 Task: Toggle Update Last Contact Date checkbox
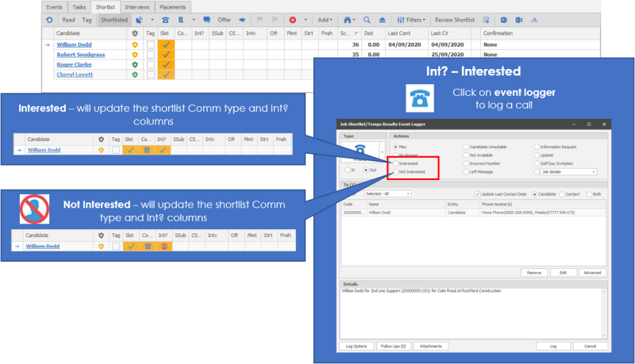(477, 193)
